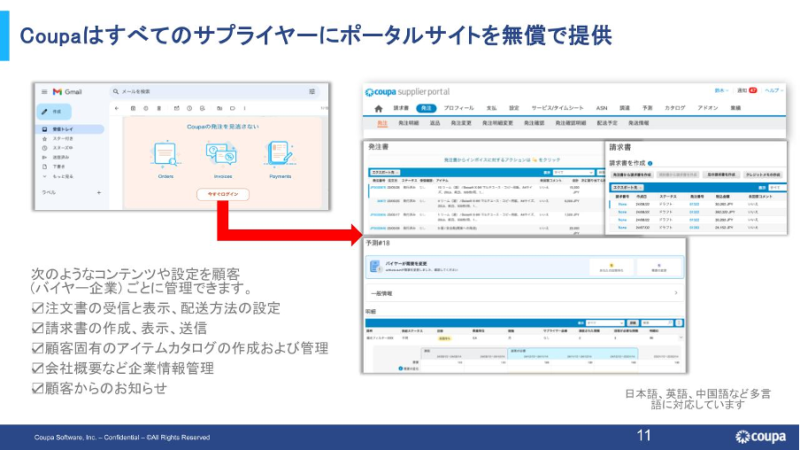Screen dimensions: 800x450
Task: Click the info icon beside 請求書を作成
Action: (650, 164)
